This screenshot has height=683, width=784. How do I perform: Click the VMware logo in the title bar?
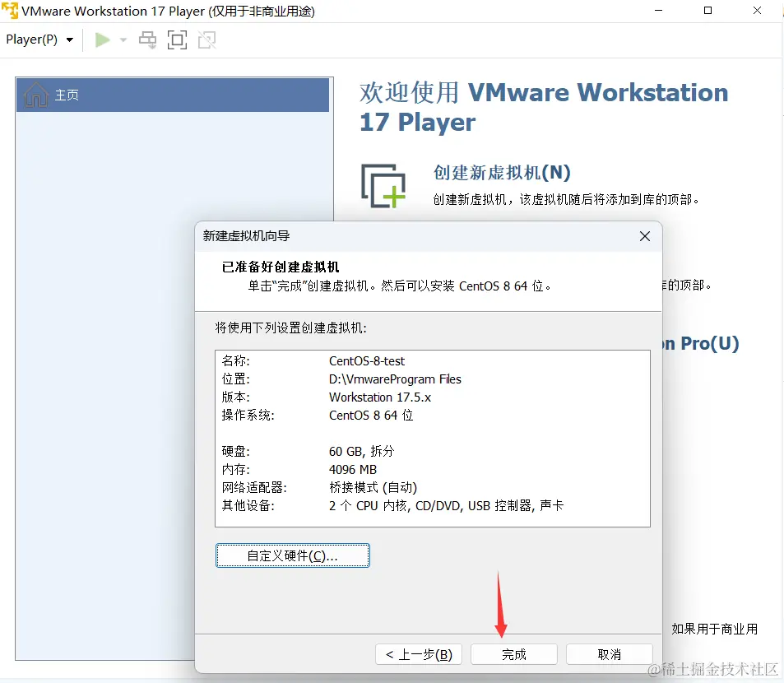[x=11, y=11]
